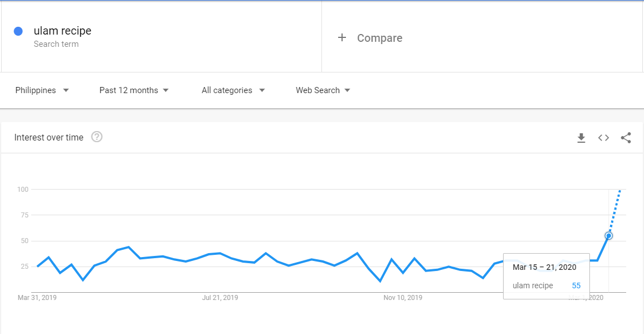The width and height of the screenshot is (644, 334).
Task: Open help for Interest over time
Action: pos(97,137)
